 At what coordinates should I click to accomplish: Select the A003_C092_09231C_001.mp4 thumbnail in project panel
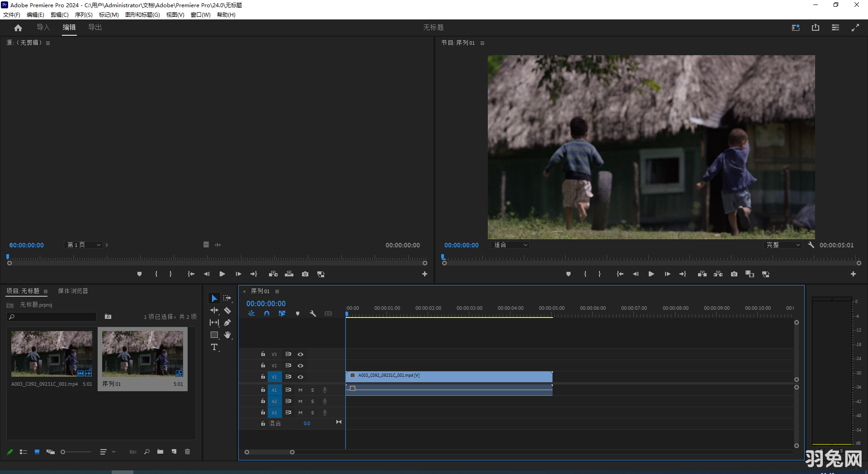tap(51, 353)
